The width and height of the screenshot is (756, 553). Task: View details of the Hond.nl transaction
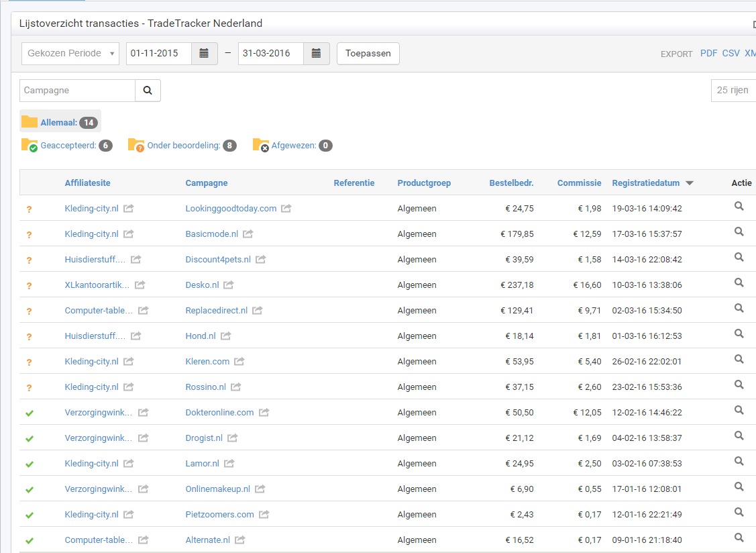click(739, 334)
